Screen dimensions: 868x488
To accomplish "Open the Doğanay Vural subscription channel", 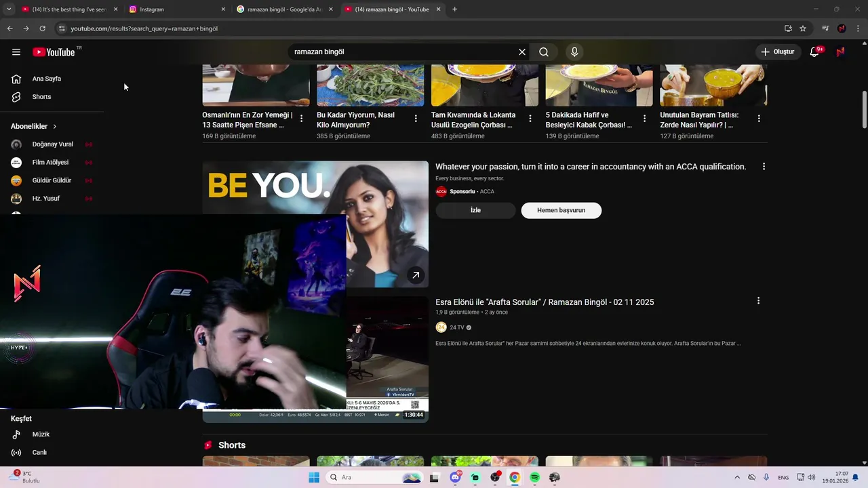I will click(x=52, y=144).
